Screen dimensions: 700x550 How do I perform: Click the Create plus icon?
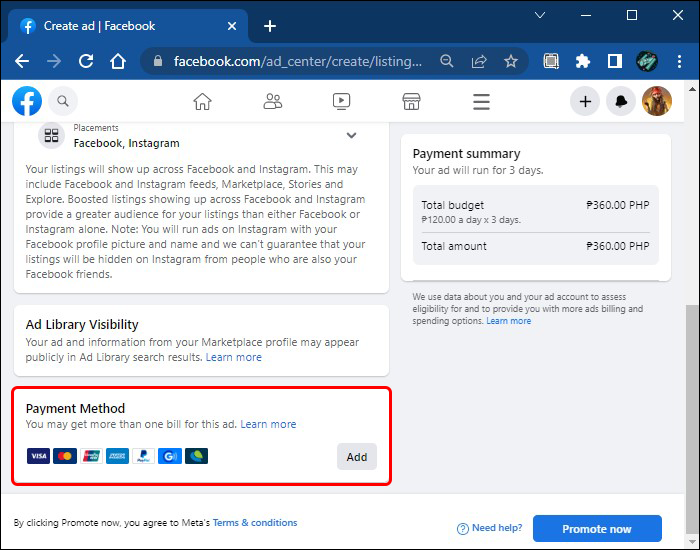coord(585,101)
